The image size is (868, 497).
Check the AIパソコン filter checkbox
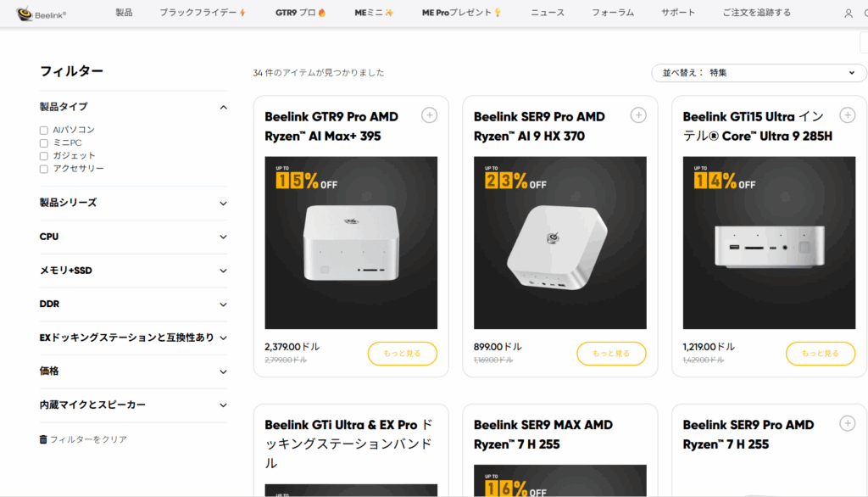pyautogui.click(x=44, y=131)
